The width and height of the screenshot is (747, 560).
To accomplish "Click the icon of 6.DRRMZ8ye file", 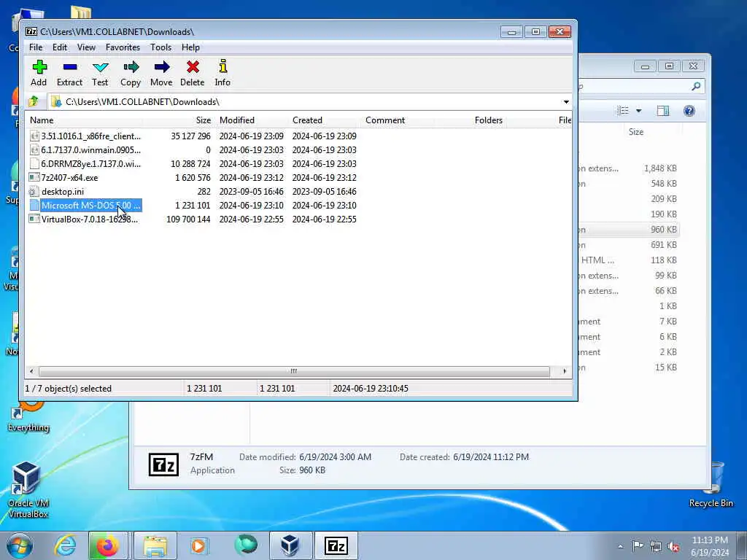I will (34, 164).
